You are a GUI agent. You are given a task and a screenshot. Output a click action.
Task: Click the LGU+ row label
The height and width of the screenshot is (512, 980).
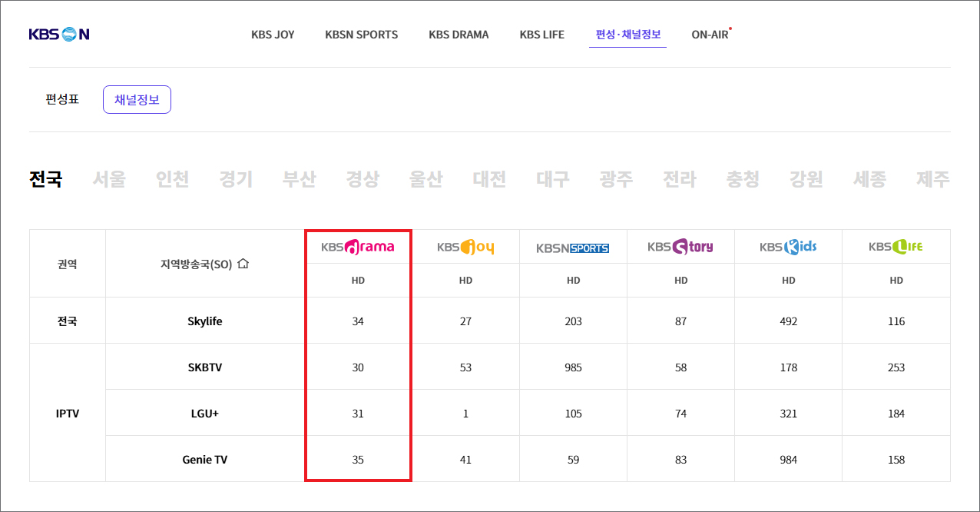205,414
